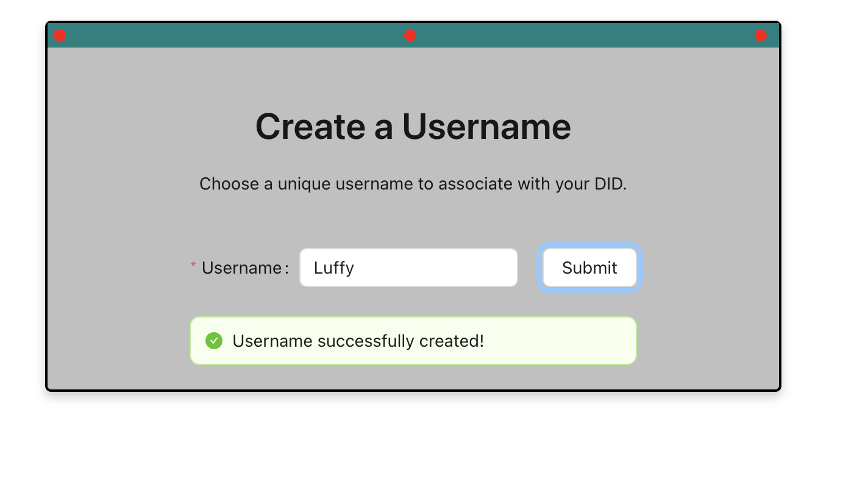868x479 pixels.
Task: Click the teal title bar
Action: click(x=244, y=35)
